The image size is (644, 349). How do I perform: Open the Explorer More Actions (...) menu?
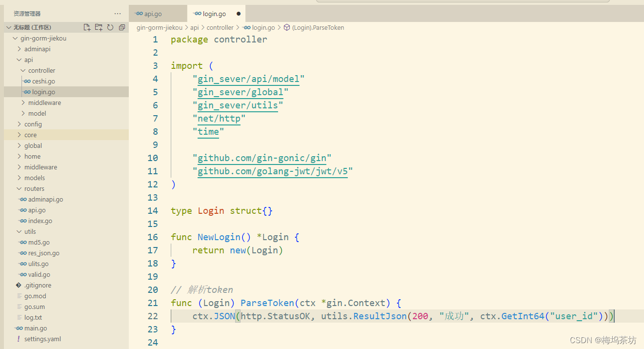pyautogui.click(x=117, y=13)
